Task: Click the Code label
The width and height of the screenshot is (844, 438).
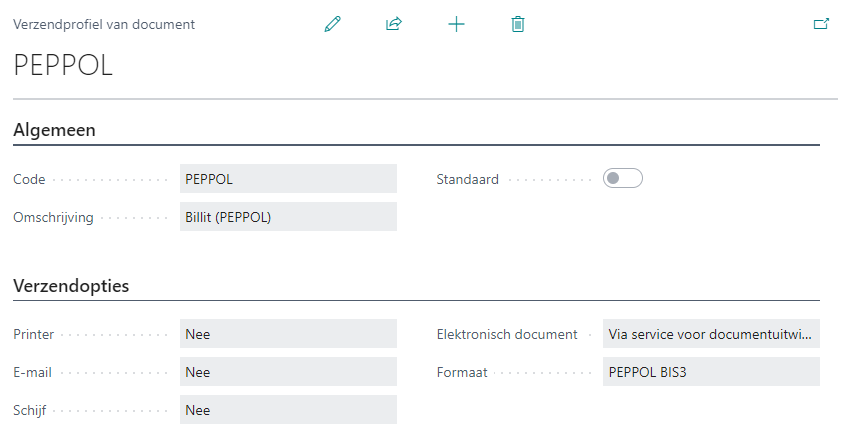Action: (29, 179)
